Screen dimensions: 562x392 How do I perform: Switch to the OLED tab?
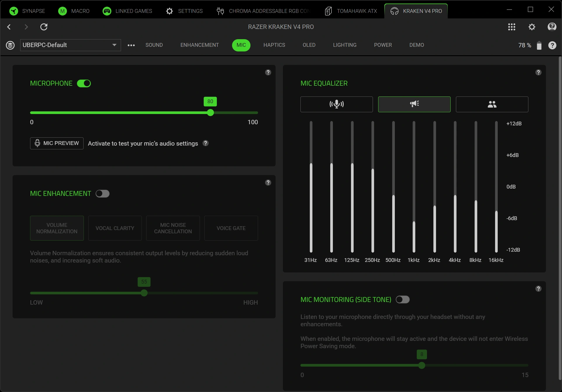(309, 45)
